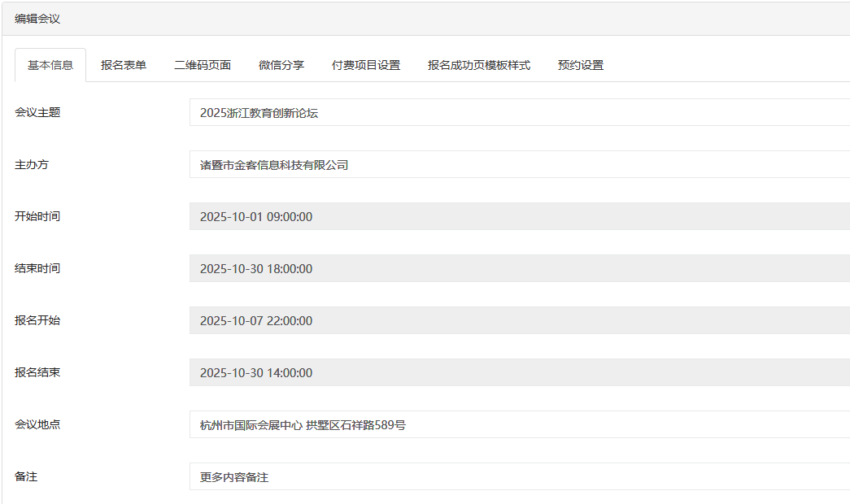Focus the 主办方 text field
The height and width of the screenshot is (504, 850).
coord(519,165)
